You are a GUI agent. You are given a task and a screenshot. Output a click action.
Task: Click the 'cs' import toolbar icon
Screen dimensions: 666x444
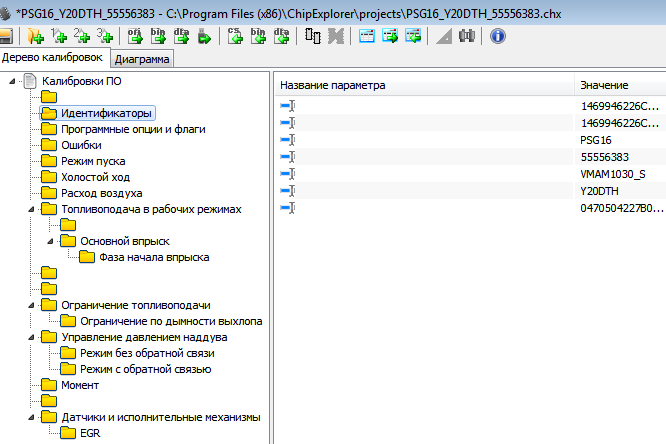(x=234, y=36)
